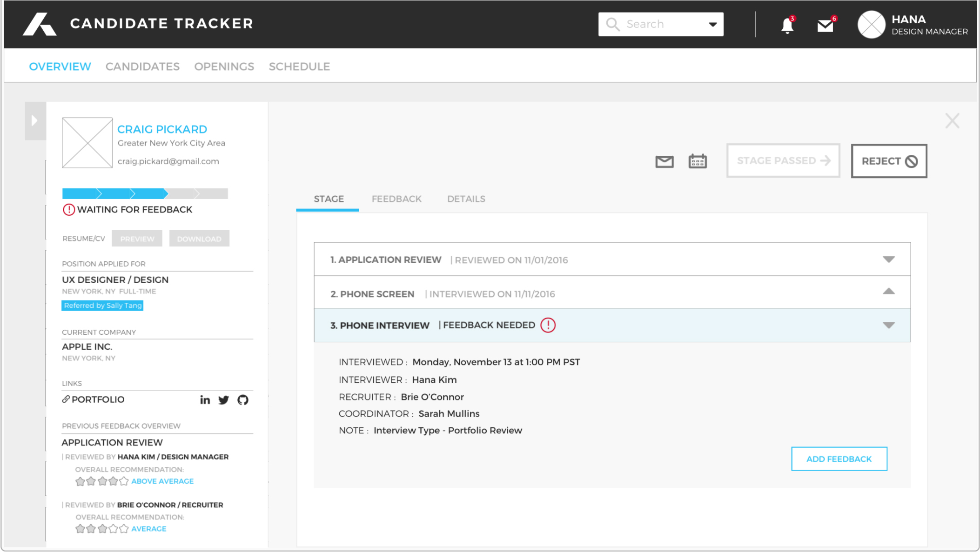Toggle the Phone Interview stage arrow

tap(888, 325)
